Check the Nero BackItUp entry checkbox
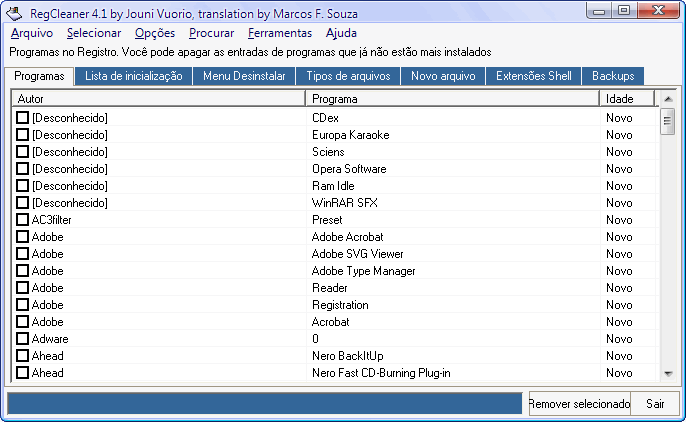The height and width of the screenshot is (422, 686). tap(22, 356)
